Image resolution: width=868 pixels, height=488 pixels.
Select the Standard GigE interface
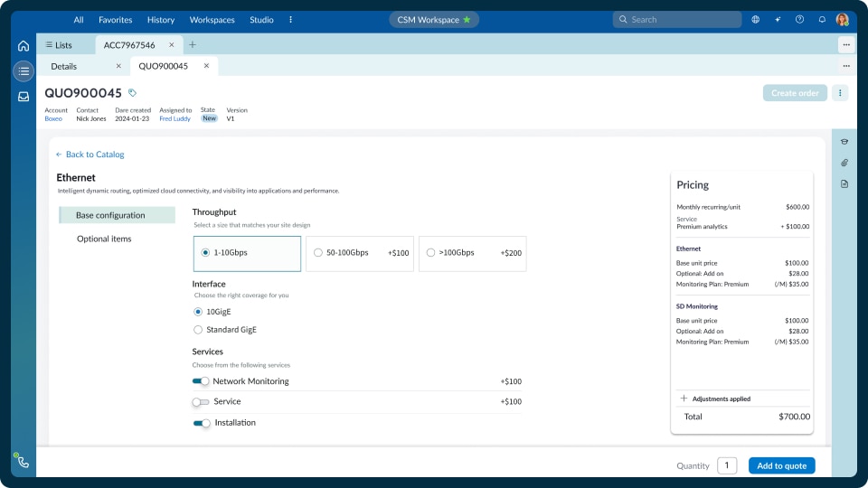(198, 330)
